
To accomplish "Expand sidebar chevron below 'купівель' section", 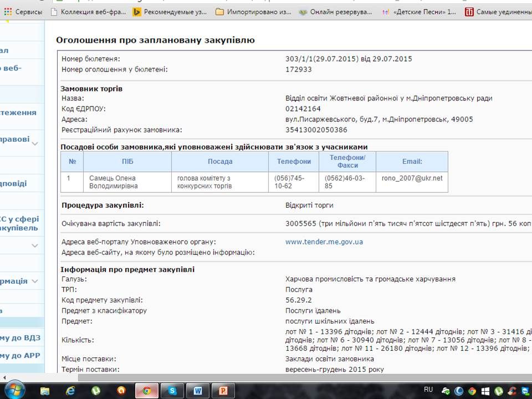I will pyautogui.click(x=35, y=245).
